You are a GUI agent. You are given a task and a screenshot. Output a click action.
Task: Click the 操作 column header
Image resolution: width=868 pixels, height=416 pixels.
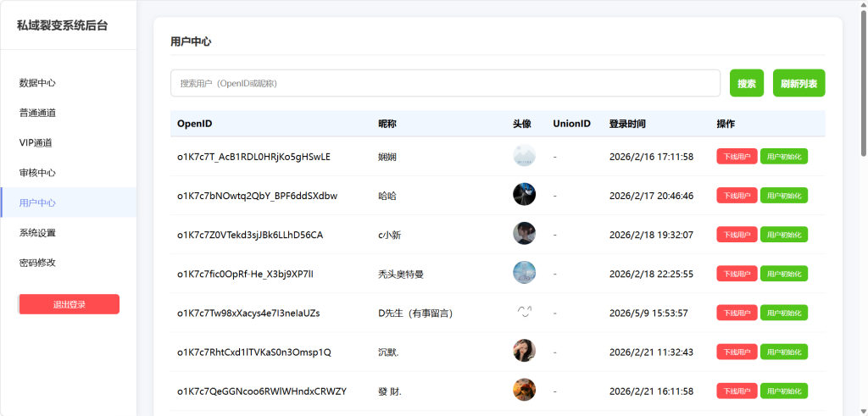pos(726,124)
